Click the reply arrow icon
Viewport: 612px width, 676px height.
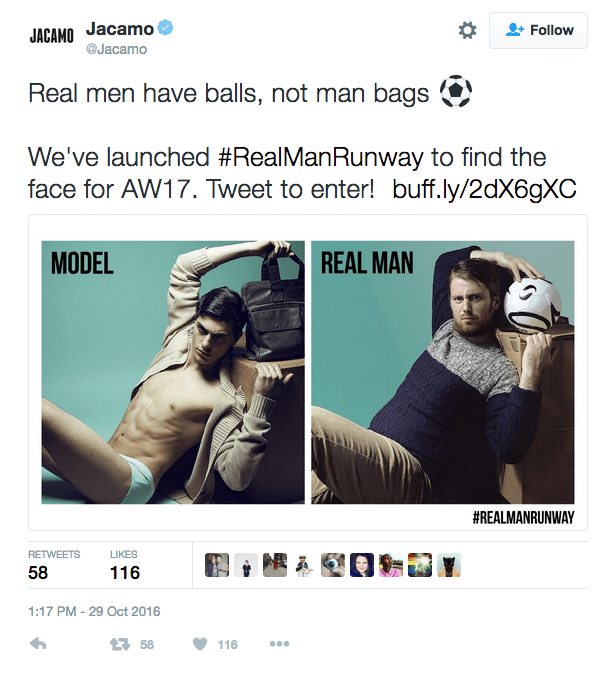point(39,644)
